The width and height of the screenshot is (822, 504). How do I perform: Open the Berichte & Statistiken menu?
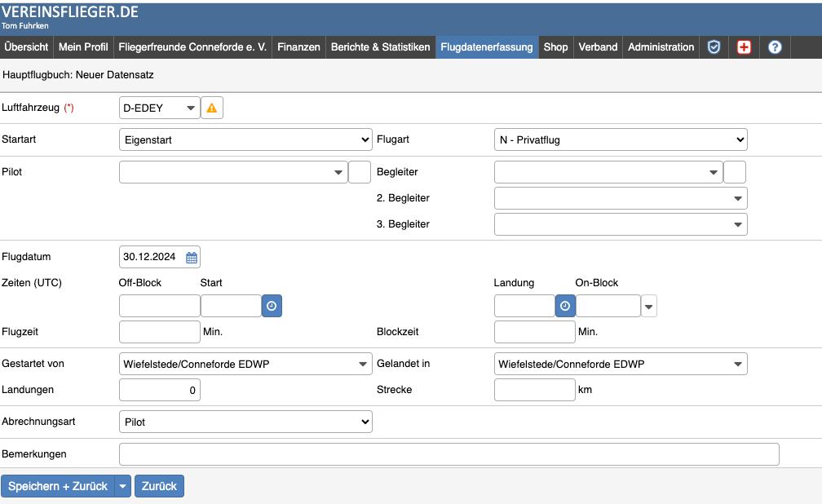pyautogui.click(x=380, y=47)
